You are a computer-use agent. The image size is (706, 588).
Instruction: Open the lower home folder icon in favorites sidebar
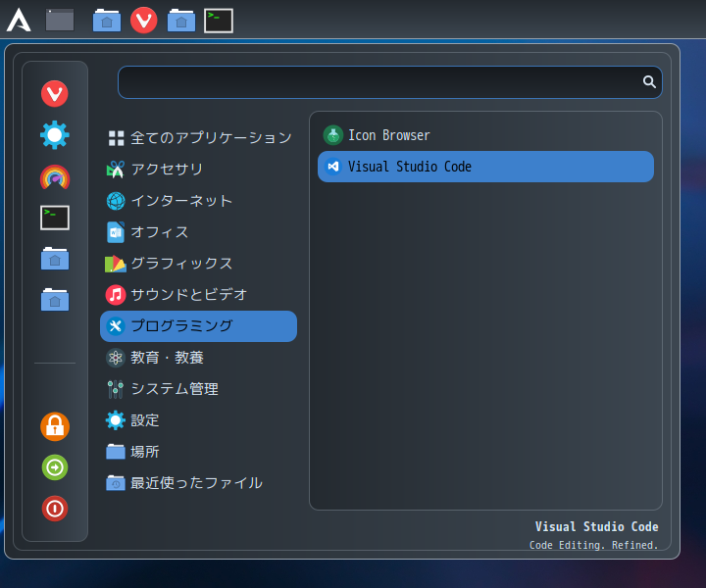click(x=55, y=300)
